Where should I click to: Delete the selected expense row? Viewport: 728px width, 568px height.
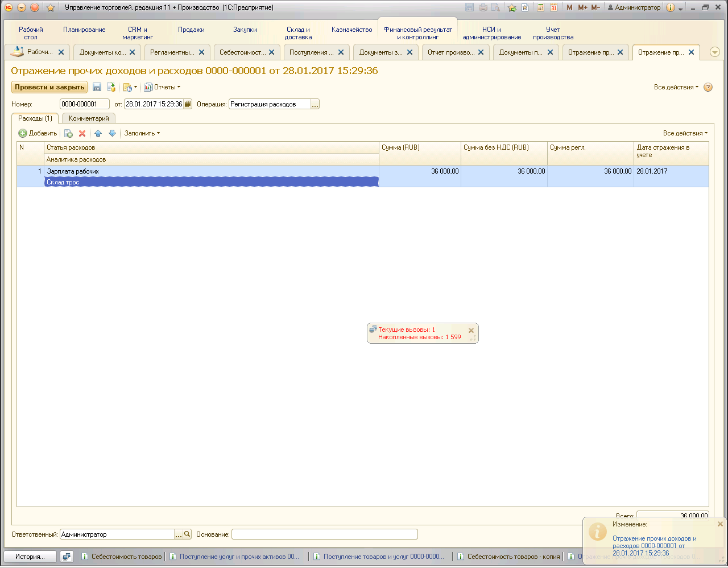pos(82,133)
